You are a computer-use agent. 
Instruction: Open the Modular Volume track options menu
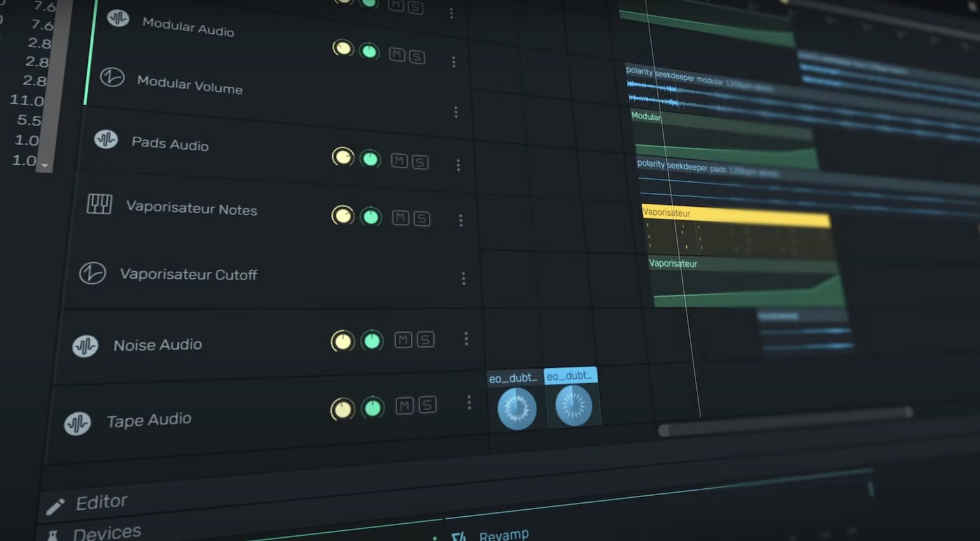[x=455, y=113]
